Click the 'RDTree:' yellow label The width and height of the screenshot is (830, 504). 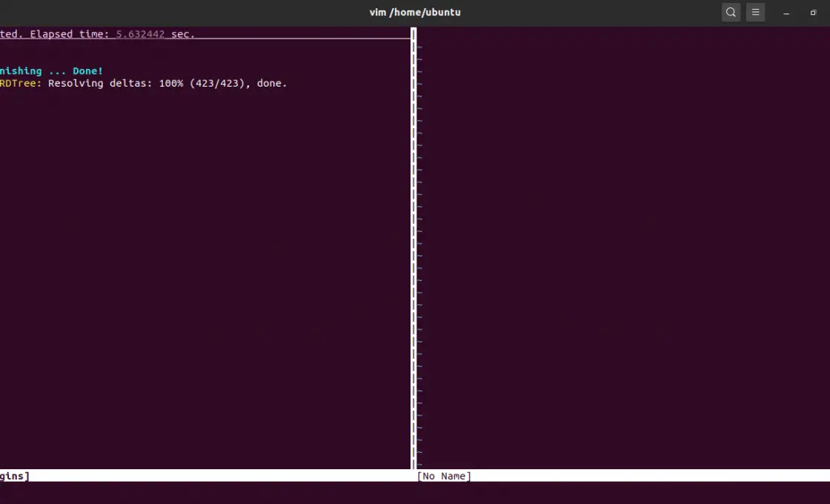click(21, 83)
